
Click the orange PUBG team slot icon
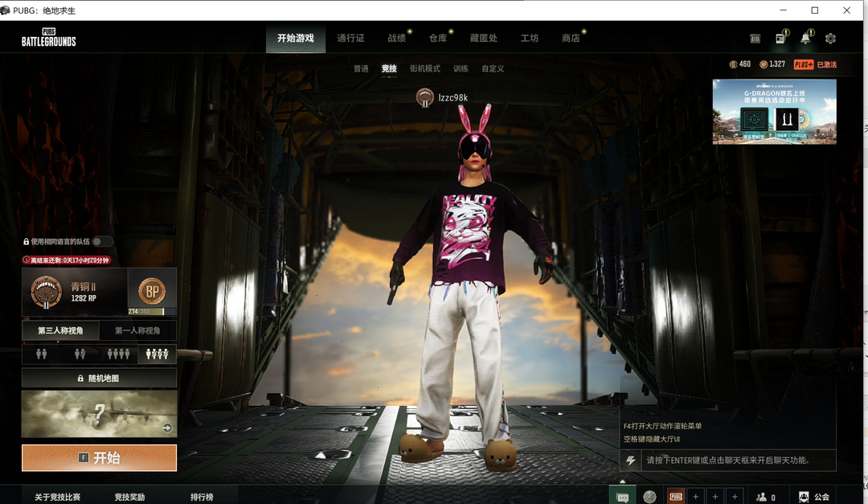(x=676, y=497)
